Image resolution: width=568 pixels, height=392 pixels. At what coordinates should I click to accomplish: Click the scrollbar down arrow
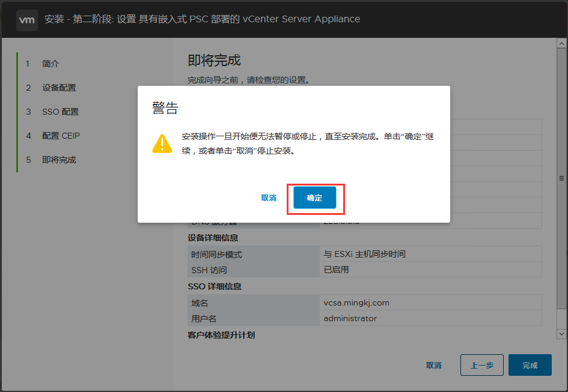[x=561, y=334]
